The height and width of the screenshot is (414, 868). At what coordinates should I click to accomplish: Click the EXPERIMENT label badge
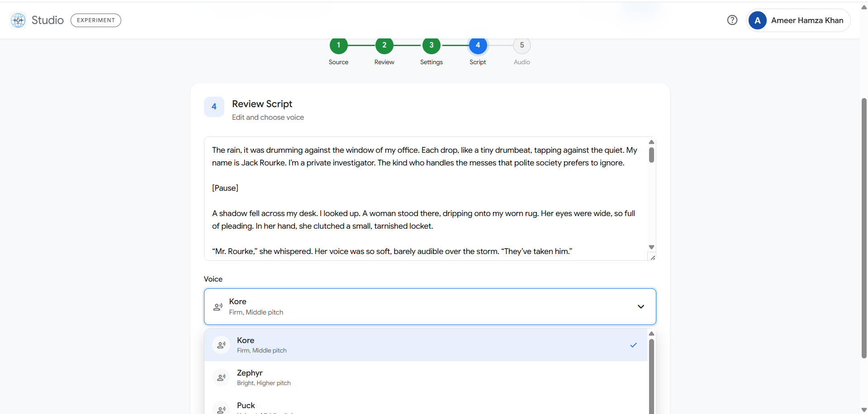pos(95,20)
